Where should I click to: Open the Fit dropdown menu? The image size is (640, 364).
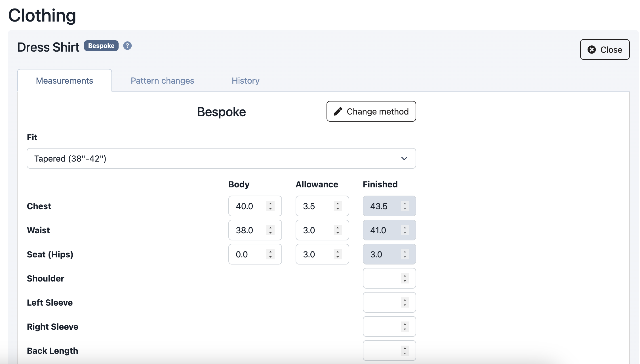coord(221,158)
